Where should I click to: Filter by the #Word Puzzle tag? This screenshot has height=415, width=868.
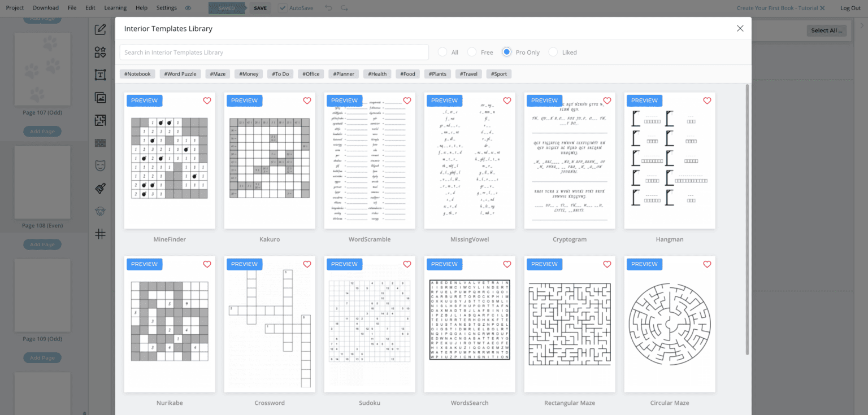coord(181,74)
